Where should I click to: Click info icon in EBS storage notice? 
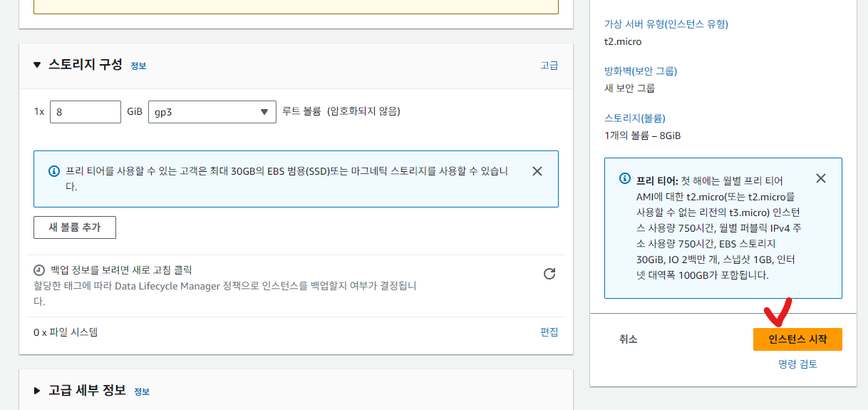pyautogui.click(x=53, y=171)
